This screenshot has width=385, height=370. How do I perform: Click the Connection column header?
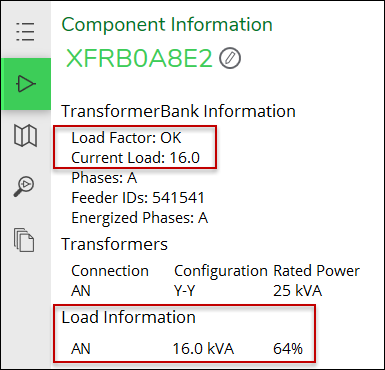point(110,271)
